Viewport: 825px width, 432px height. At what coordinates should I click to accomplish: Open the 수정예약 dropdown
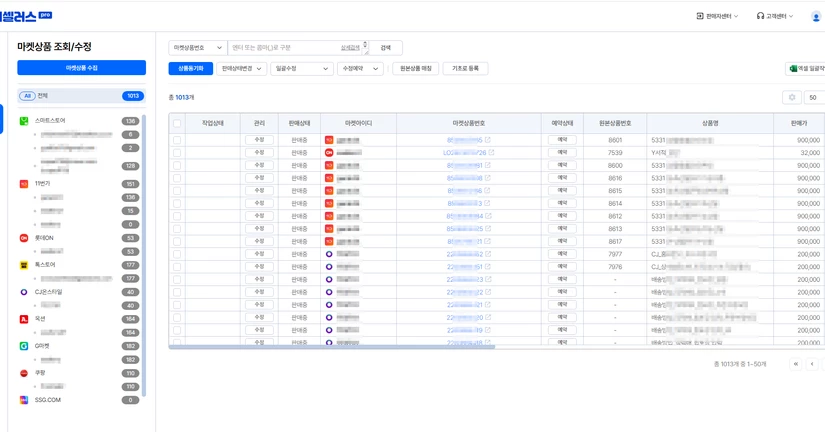tap(360, 69)
